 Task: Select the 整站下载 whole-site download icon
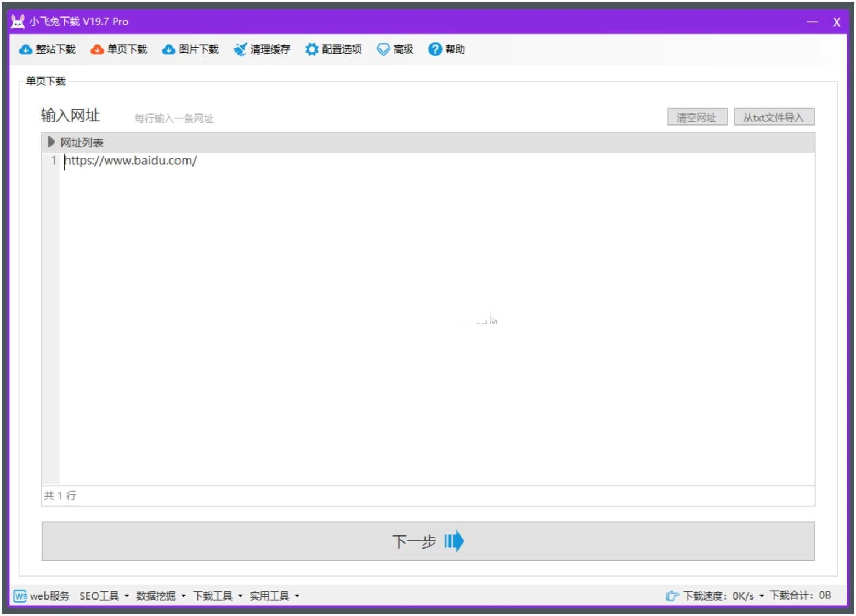pyautogui.click(x=25, y=49)
